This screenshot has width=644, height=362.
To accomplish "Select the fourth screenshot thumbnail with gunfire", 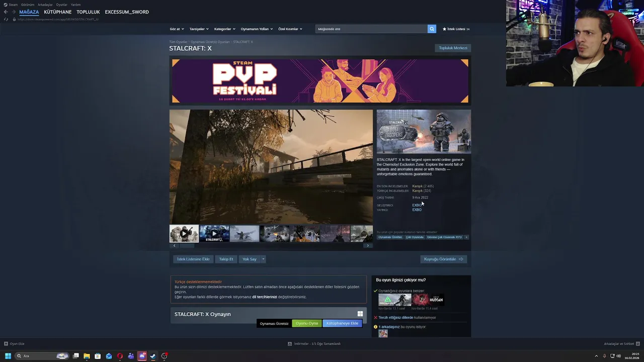I will [275, 233].
